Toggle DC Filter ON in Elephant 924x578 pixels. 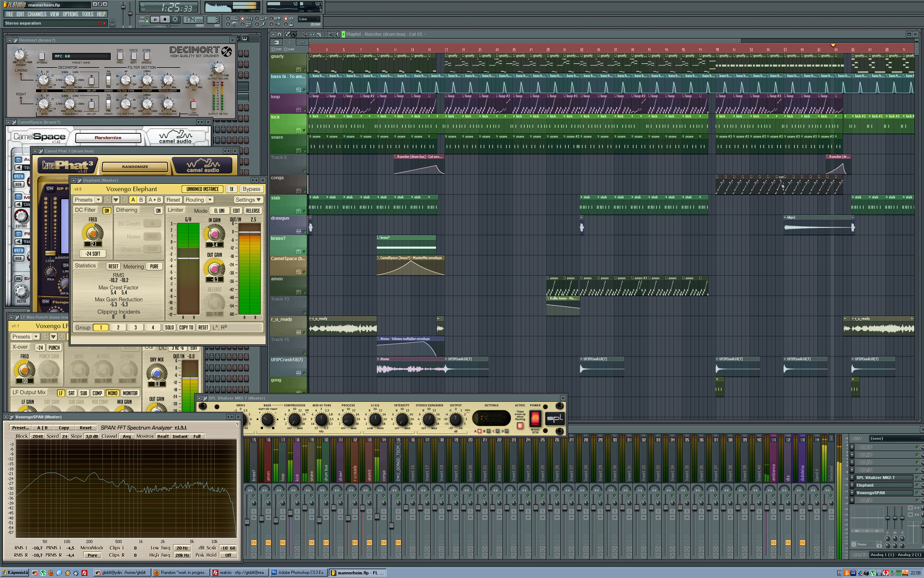[106, 210]
